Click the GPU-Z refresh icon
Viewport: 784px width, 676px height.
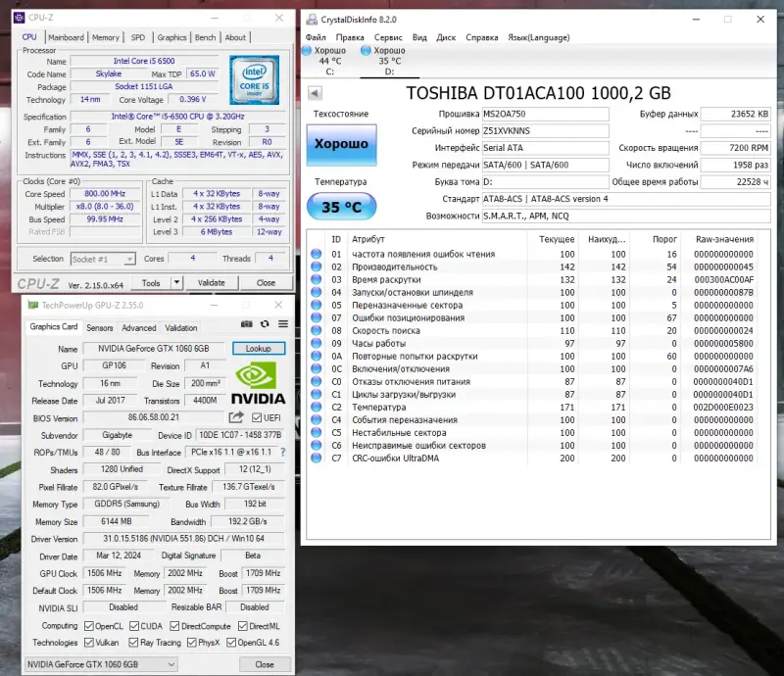(265, 324)
